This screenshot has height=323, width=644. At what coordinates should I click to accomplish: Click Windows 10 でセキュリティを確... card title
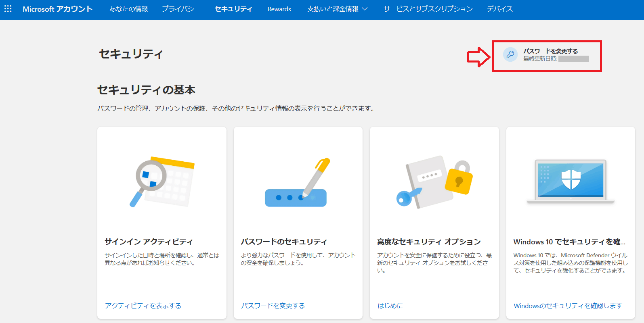[x=569, y=242]
